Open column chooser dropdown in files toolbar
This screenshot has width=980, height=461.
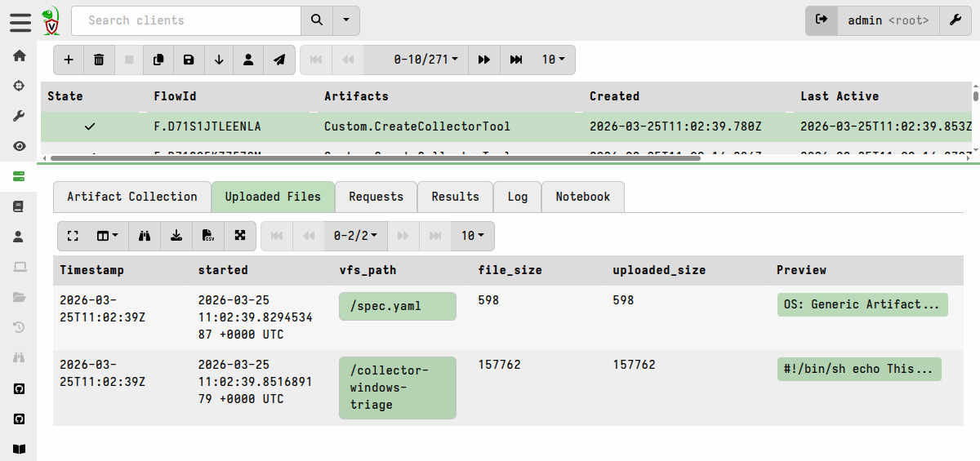[x=108, y=236]
